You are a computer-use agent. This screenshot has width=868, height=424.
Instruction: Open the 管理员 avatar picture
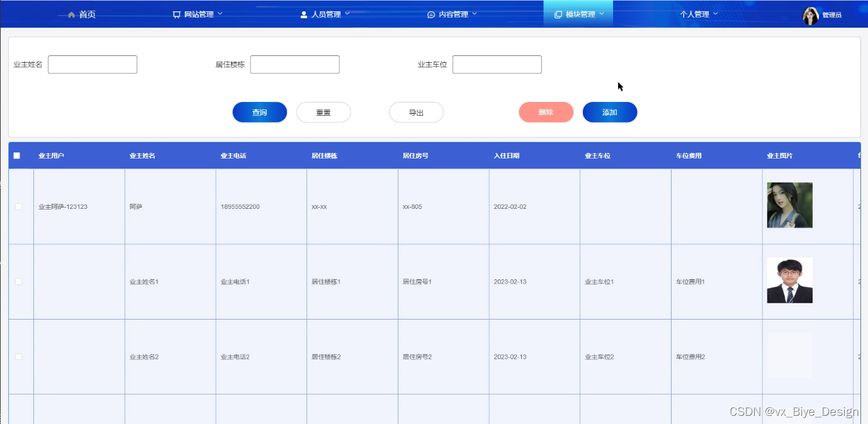tap(811, 16)
